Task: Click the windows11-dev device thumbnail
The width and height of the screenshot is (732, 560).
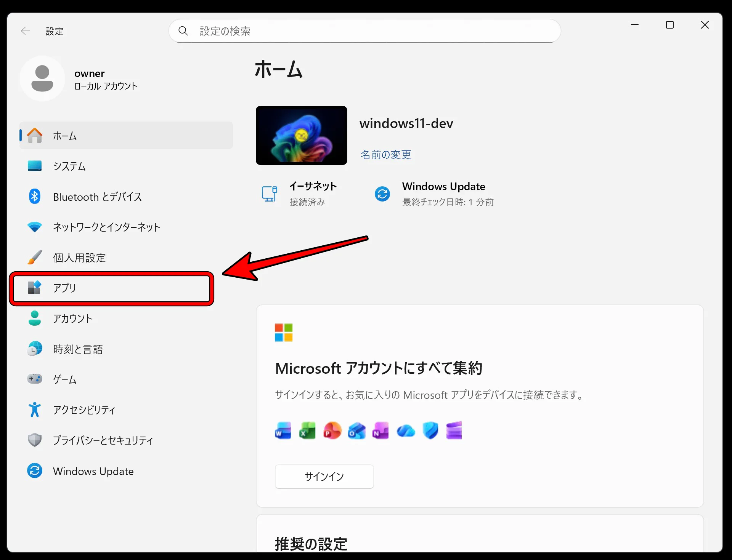Action: tap(301, 135)
